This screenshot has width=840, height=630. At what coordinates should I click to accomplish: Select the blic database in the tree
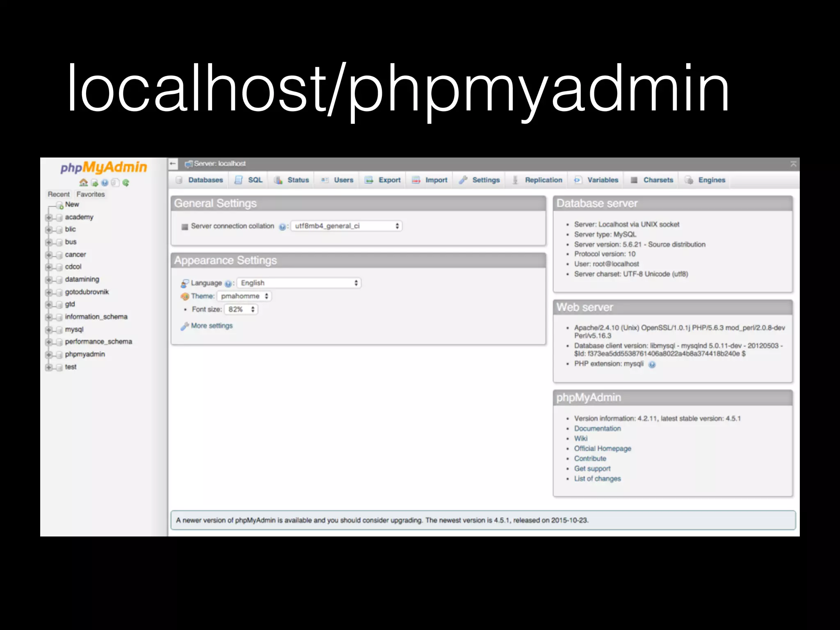70,229
